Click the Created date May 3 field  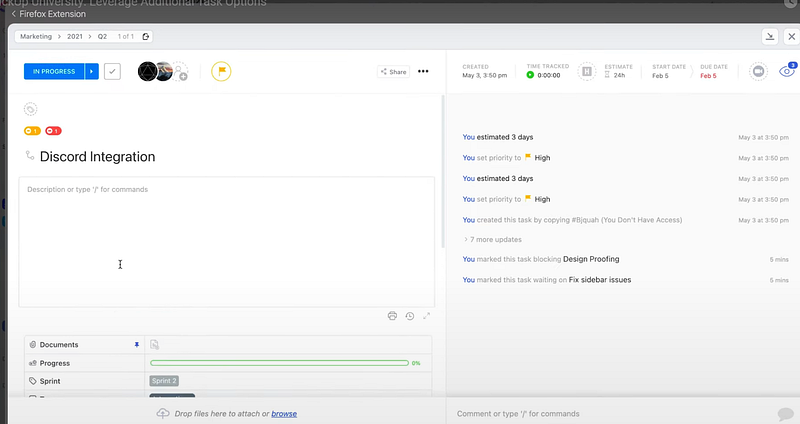point(485,76)
